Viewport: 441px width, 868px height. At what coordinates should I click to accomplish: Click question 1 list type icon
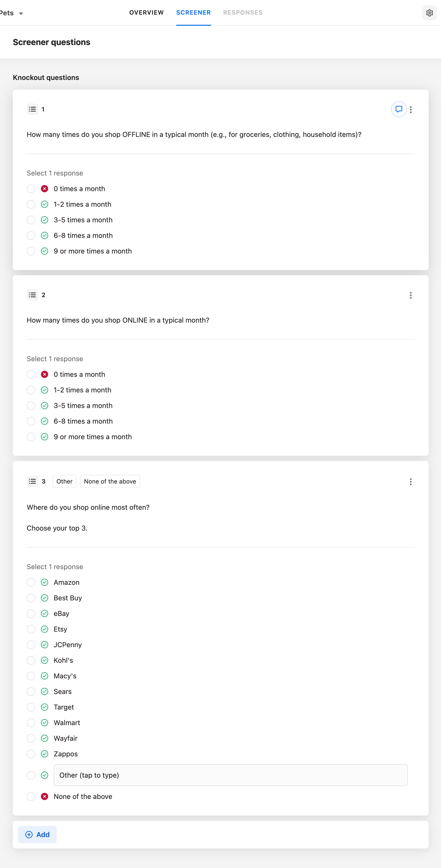[x=32, y=109]
